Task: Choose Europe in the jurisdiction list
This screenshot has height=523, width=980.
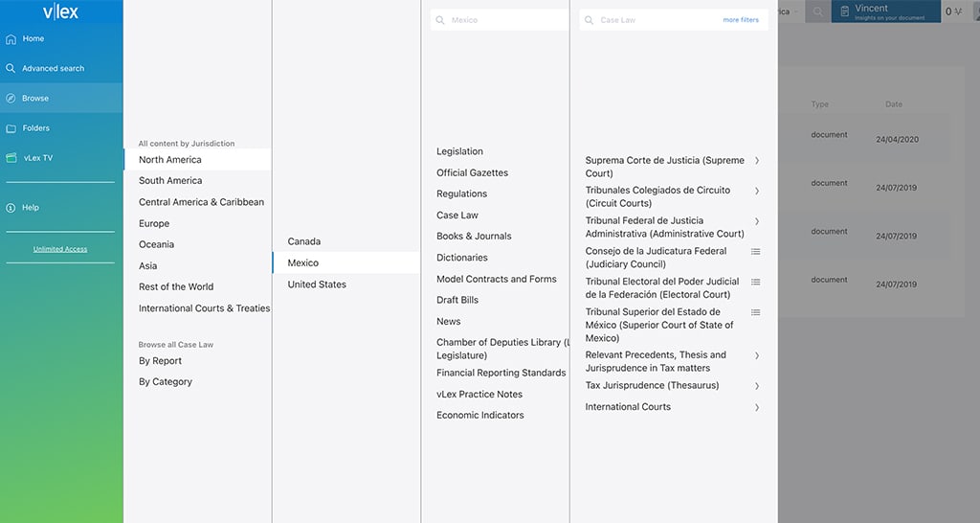Action: coord(154,223)
